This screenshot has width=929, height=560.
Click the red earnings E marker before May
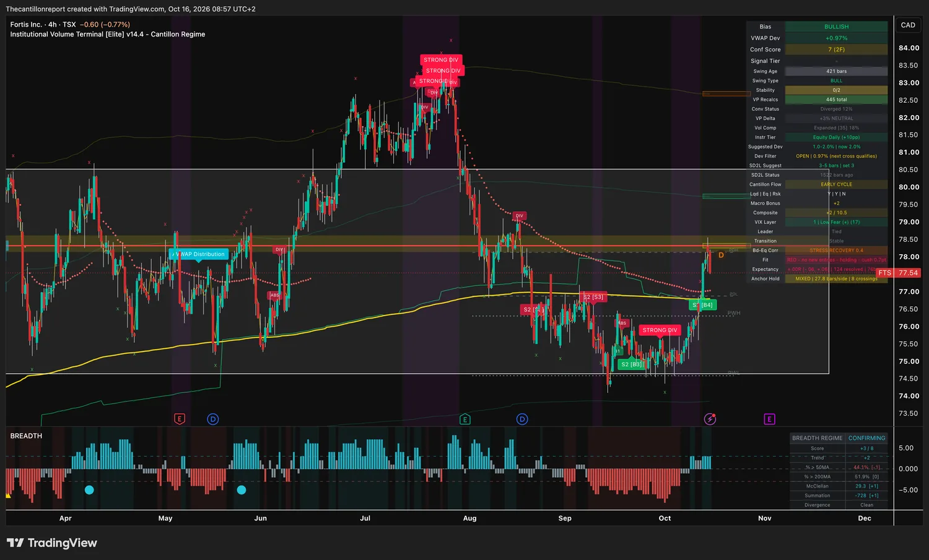[180, 419]
